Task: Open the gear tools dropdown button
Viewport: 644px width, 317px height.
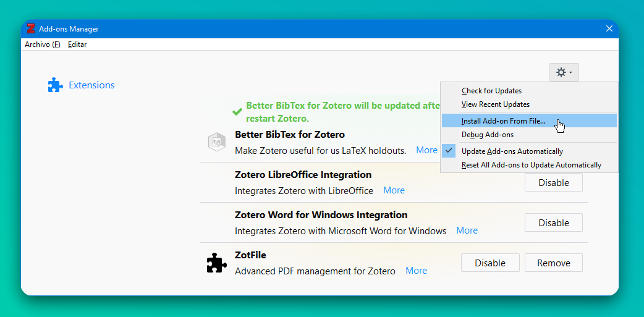Action: pyautogui.click(x=564, y=73)
